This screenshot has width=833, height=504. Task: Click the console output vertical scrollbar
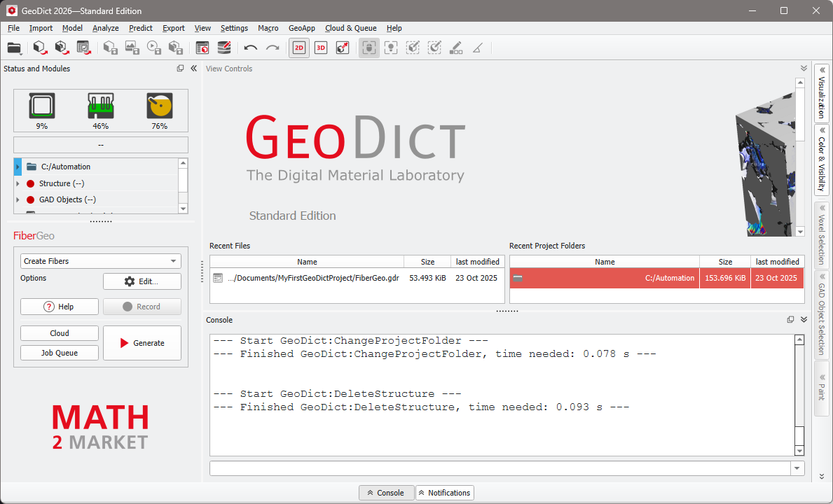pyautogui.click(x=799, y=395)
